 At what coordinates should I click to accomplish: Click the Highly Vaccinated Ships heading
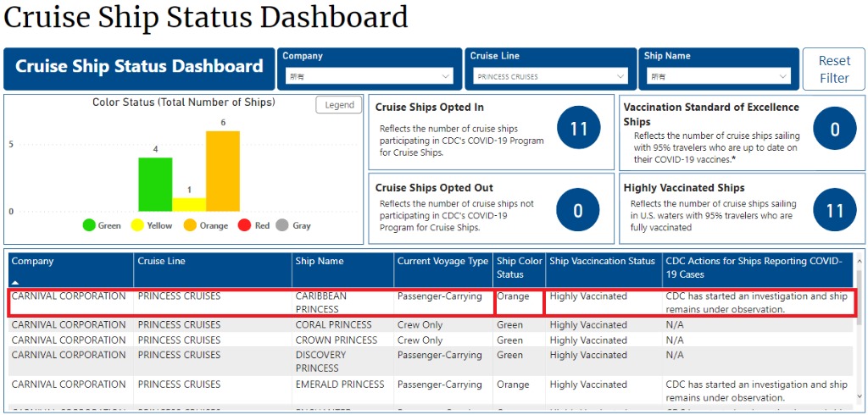[684, 187]
